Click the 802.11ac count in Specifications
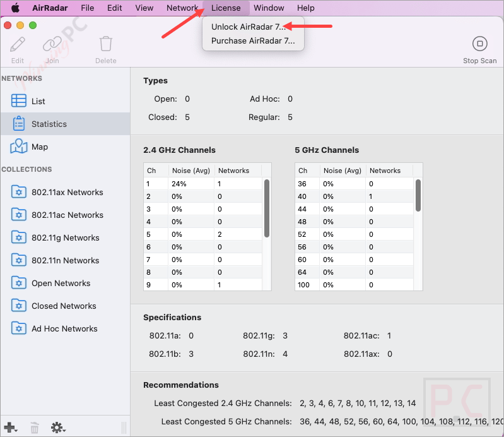Screen dimensions: 504x437 tap(389, 335)
